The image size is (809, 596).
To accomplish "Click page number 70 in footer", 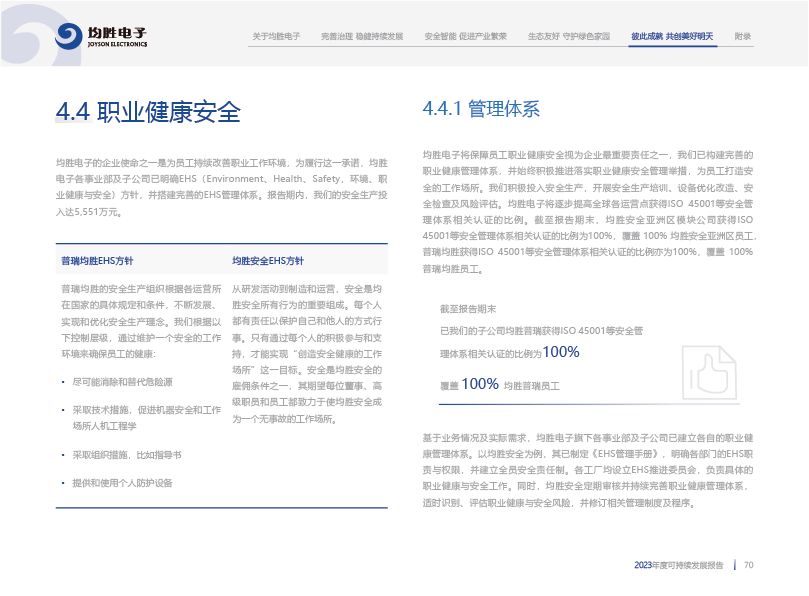I will point(748,565).
